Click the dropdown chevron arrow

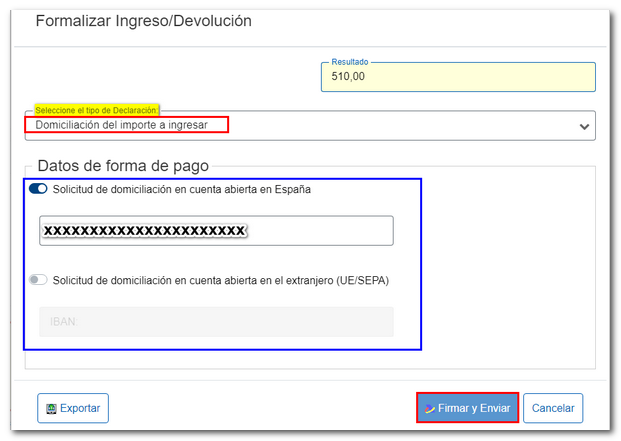pos(584,127)
